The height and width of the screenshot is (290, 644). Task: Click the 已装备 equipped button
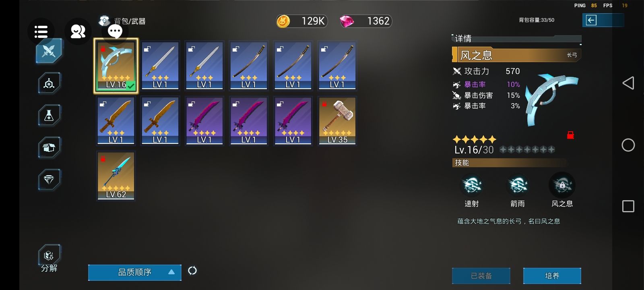(481, 276)
